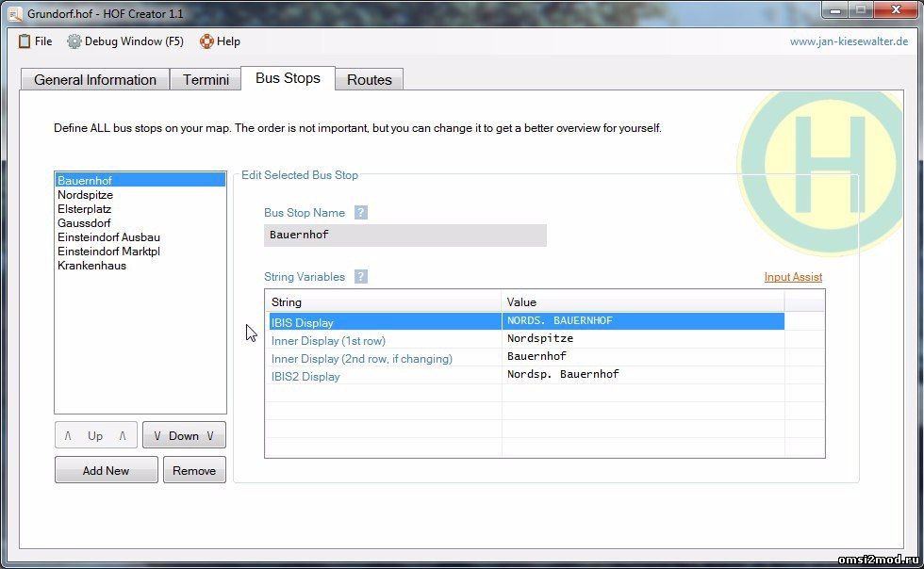Remove the selected bus stop
This screenshot has width=924, height=569.
tap(194, 470)
